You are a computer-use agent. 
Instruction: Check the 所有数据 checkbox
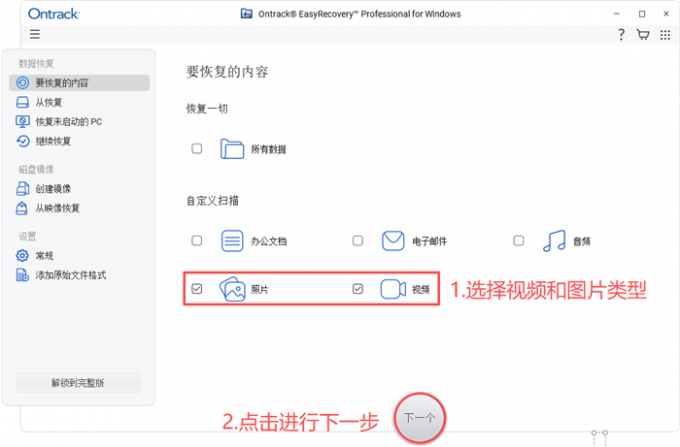[197, 149]
